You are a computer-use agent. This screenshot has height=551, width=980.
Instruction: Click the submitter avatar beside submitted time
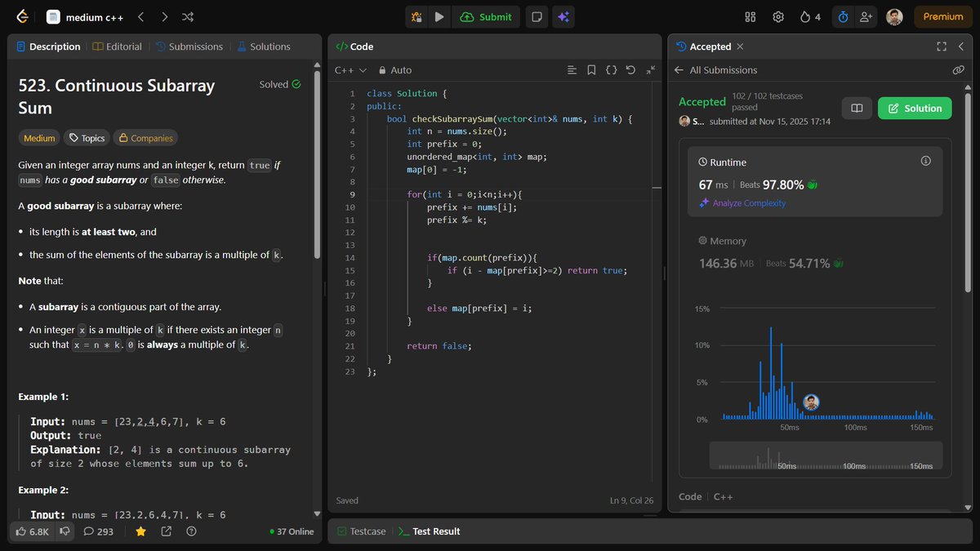[684, 121]
